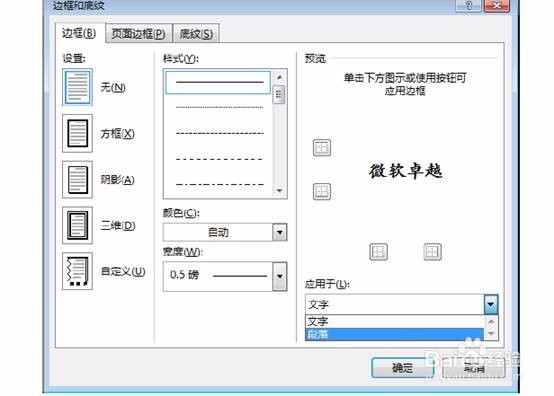Click the 三维(D) setting label
This screenshot has height=396, width=554.
pos(118,226)
